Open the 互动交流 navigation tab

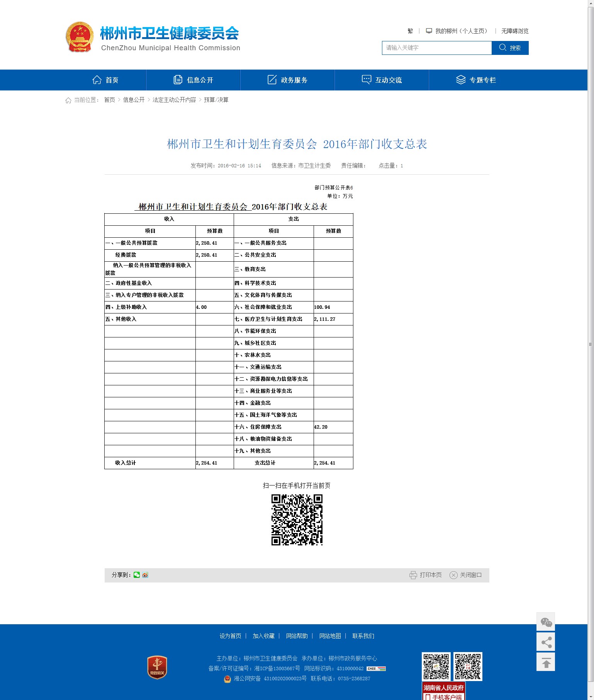[382, 80]
